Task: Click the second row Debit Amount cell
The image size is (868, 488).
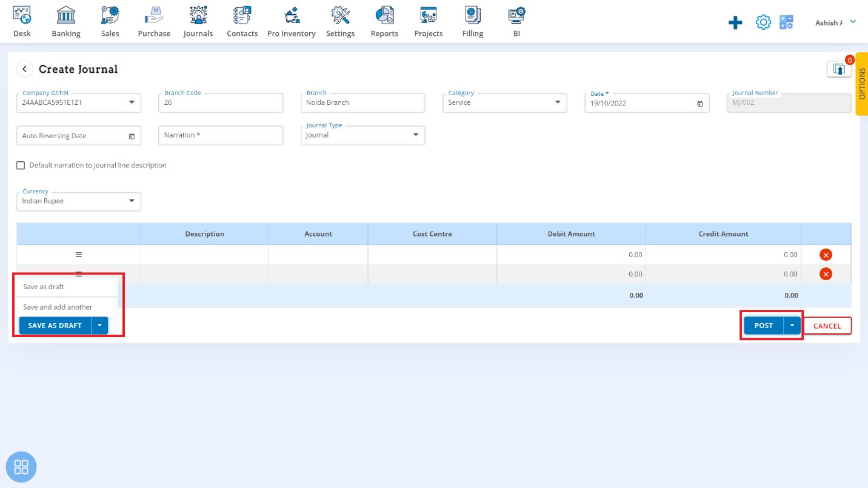Action: (x=572, y=274)
